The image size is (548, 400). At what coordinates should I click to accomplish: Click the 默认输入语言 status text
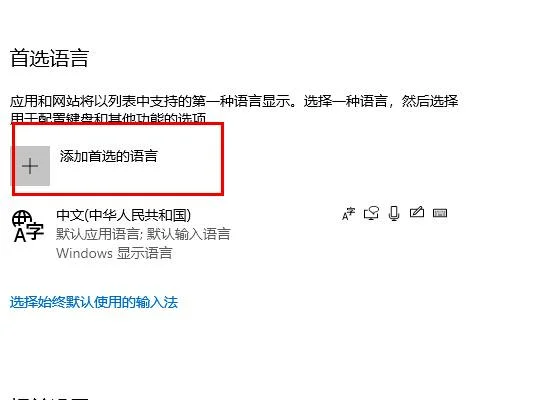point(188,234)
